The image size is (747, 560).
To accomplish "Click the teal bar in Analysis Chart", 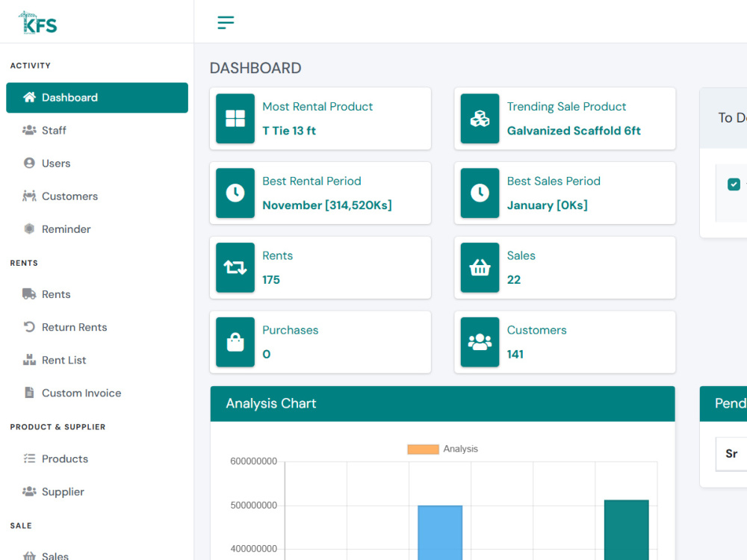I will click(x=627, y=529).
